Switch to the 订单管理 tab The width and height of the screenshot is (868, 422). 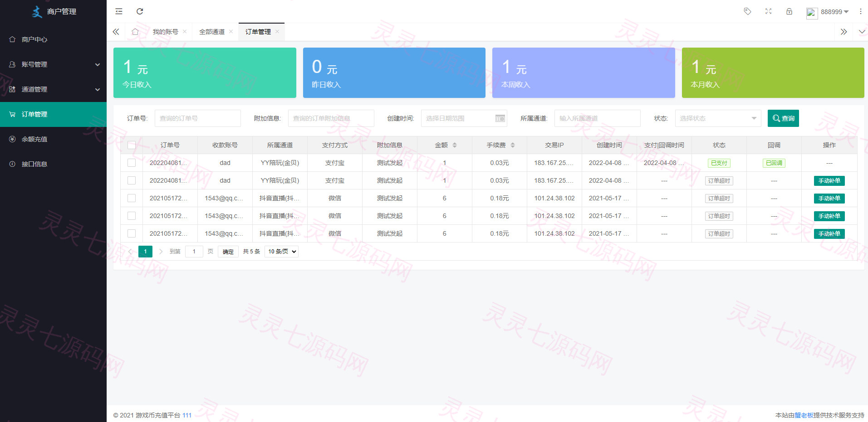258,32
